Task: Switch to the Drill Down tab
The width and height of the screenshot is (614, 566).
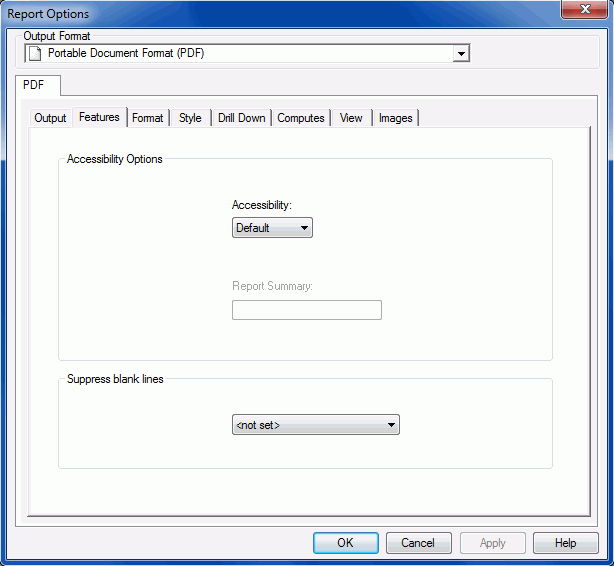Action: point(242,118)
